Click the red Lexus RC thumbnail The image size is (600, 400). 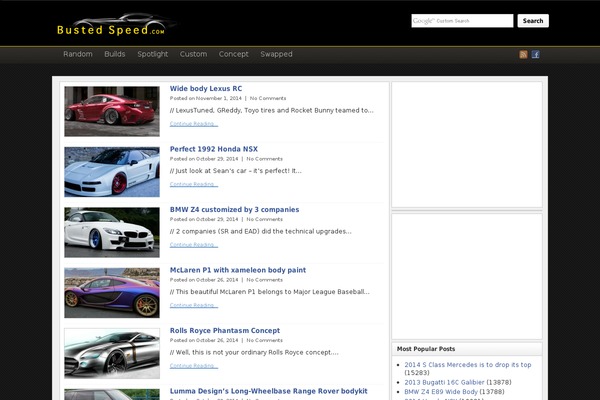(x=112, y=111)
